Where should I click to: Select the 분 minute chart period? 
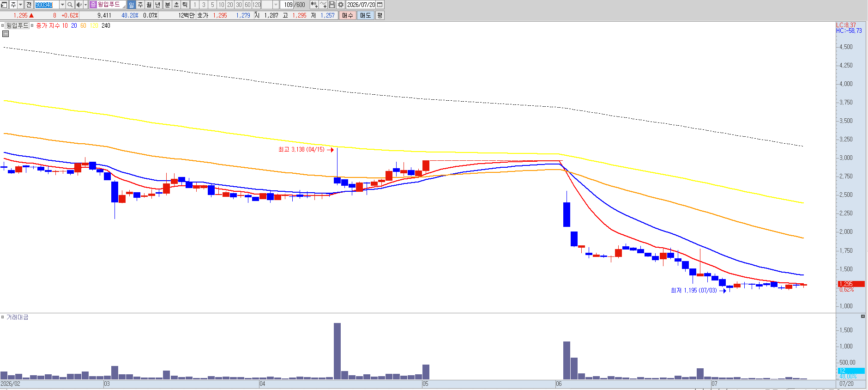(167, 5)
